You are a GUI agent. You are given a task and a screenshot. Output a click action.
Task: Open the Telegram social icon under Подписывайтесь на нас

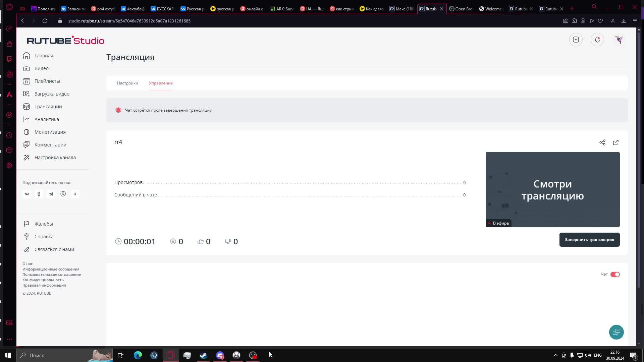click(x=51, y=194)
